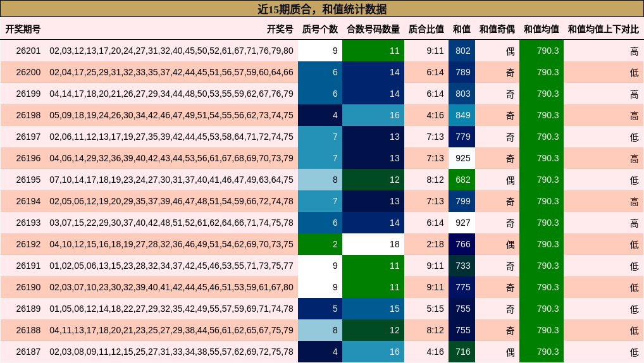Image resolution: width=644 pixels, height=363 pixels.
Task: Click the 开奖期号 column header
Action: [23, 29]
